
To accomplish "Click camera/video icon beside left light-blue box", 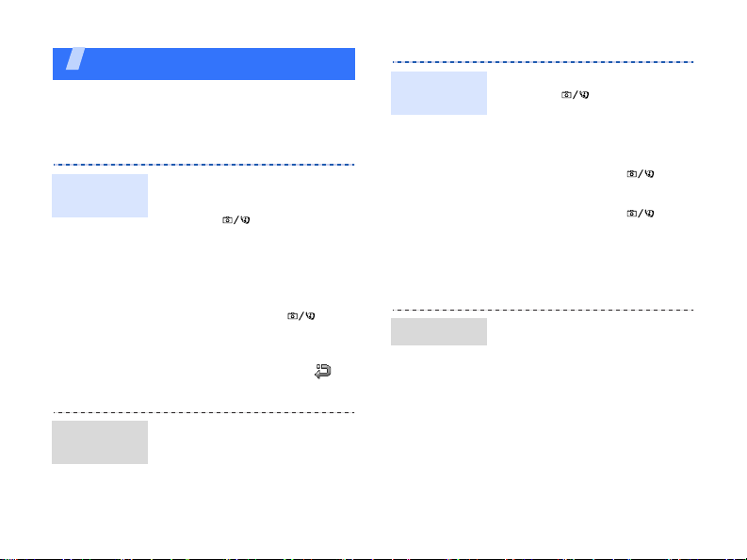I will click(235, 220).
